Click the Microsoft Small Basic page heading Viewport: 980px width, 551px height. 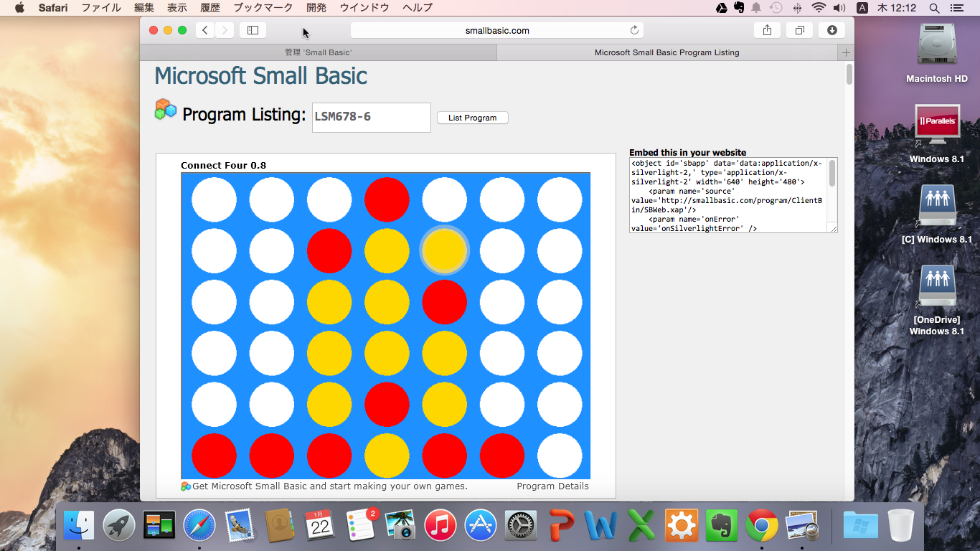click(261, 76)
